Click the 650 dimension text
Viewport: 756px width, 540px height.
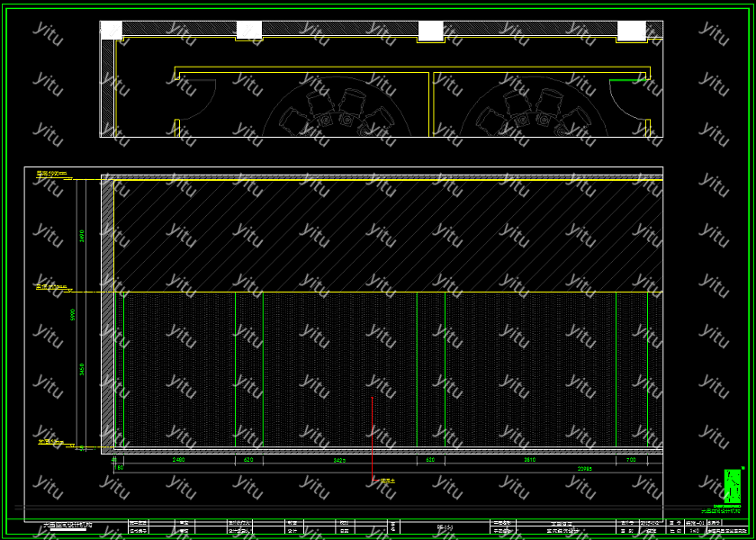[430, 460]
